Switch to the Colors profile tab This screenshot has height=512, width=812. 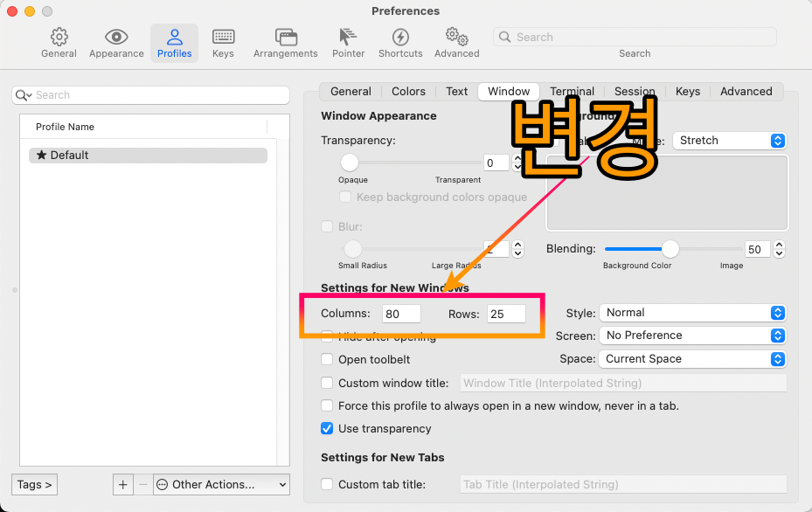[408, 91]
